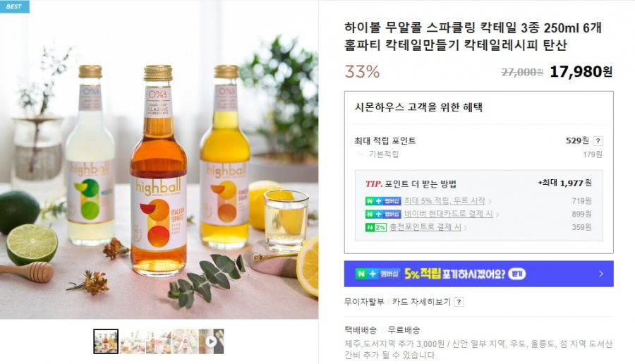The width and height of the screenshot is (635, 364).
Task: Click 무이자할부 link
Action: 363,302
